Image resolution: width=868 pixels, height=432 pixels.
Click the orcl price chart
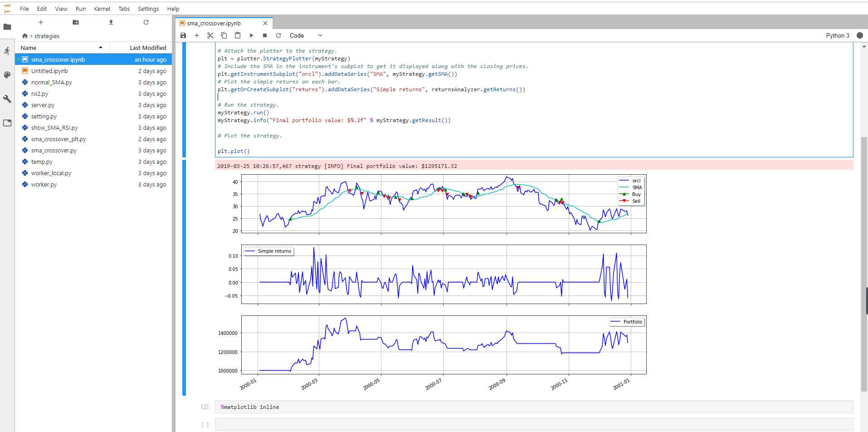(x=444, y=204)
